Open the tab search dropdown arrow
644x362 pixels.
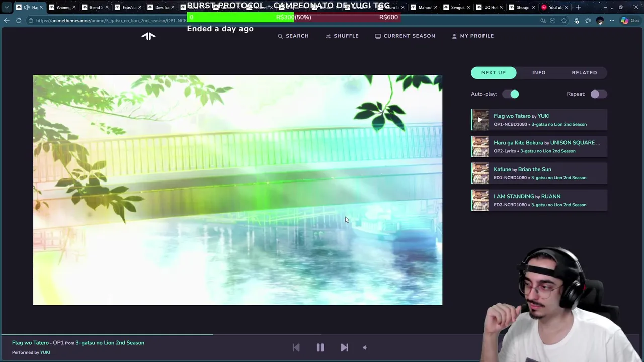[6, 7]
